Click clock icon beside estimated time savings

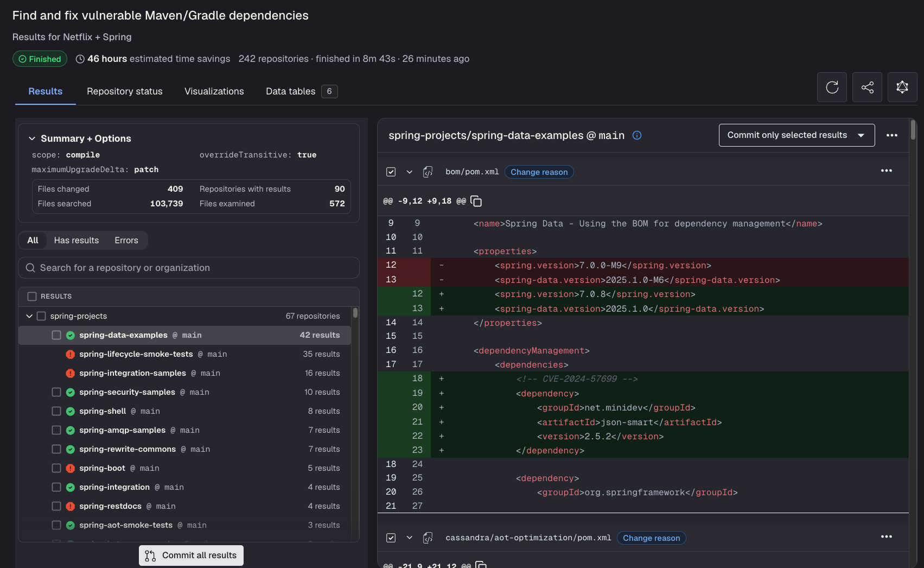tap(80, 59)
